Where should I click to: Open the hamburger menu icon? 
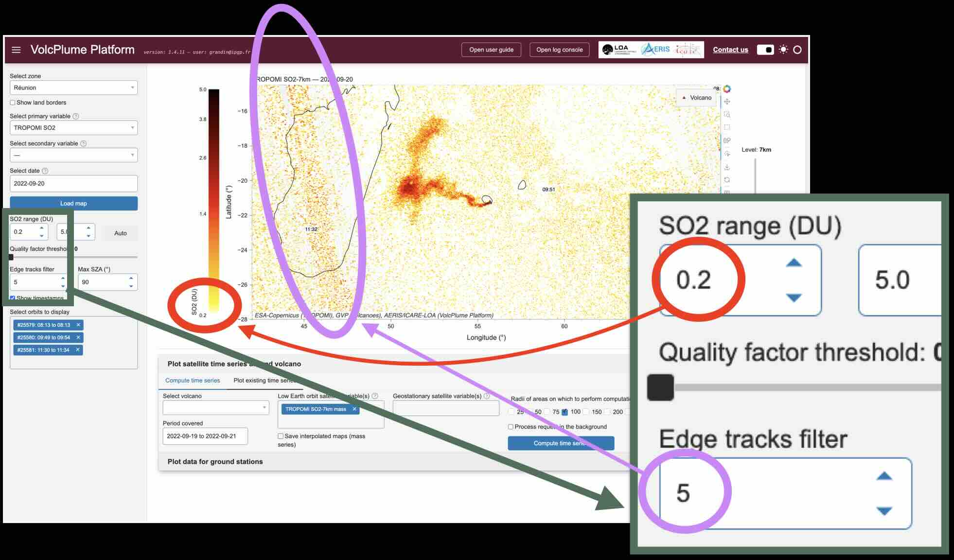[16, 50]
